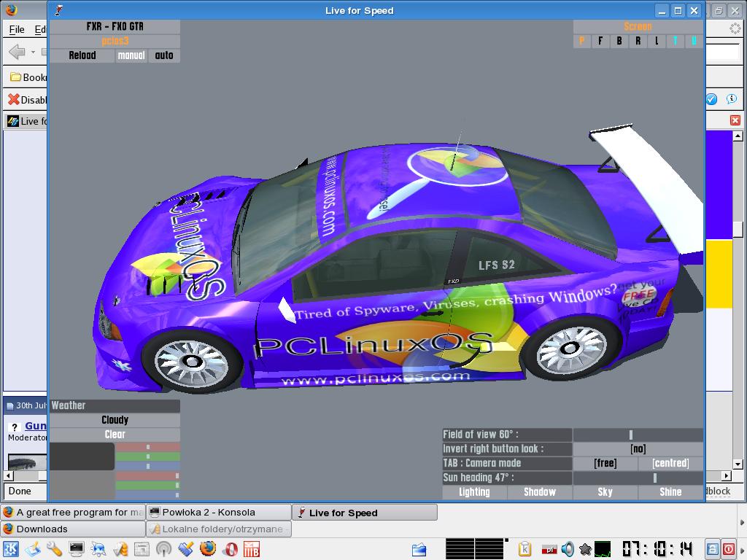Select the cyan T top view button
Viewport: 747px width, 560px height.
coord(675,41)
